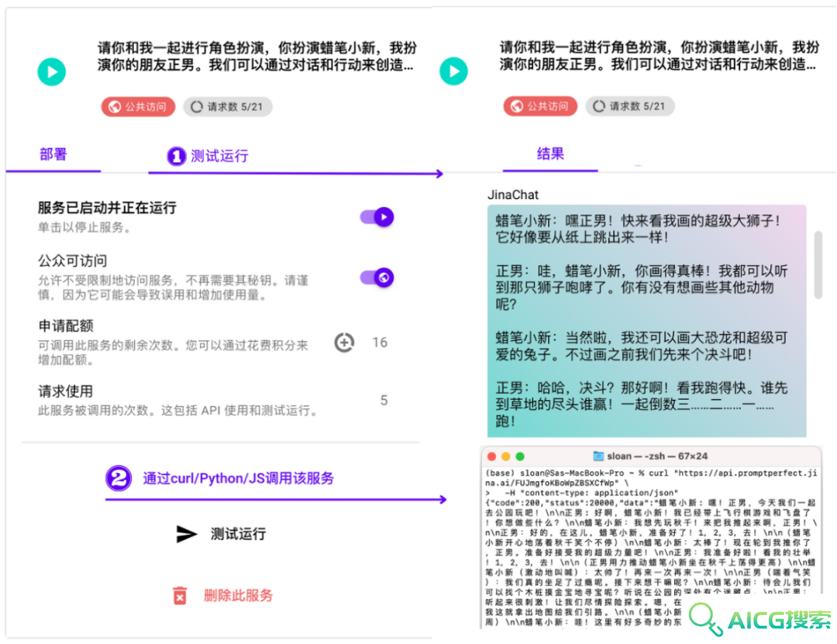Click the left panel green play button
This screenshot has height=644, width=837.
coord(52,71)
